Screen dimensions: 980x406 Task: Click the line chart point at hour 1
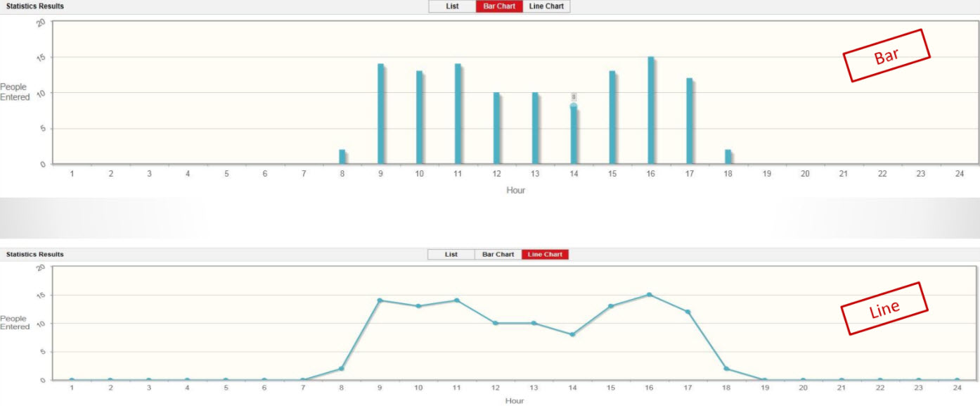click(72, 380)
